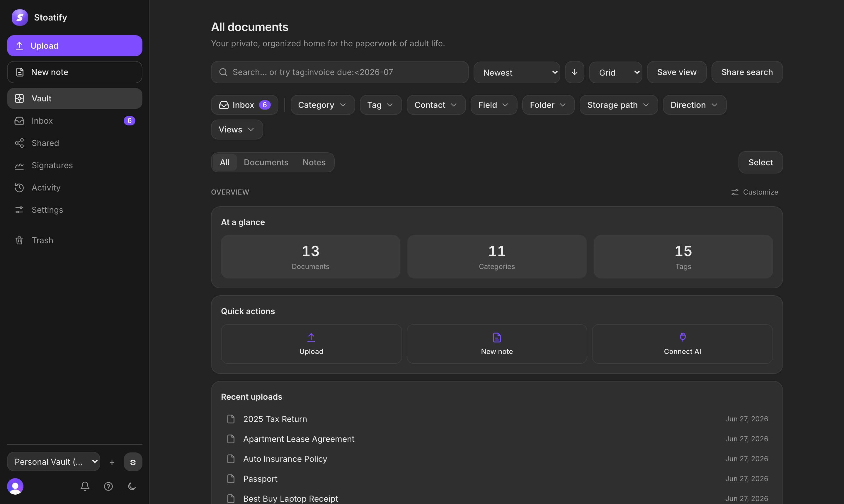
Task: Click New note sidebar button
Action: point(75,72)
